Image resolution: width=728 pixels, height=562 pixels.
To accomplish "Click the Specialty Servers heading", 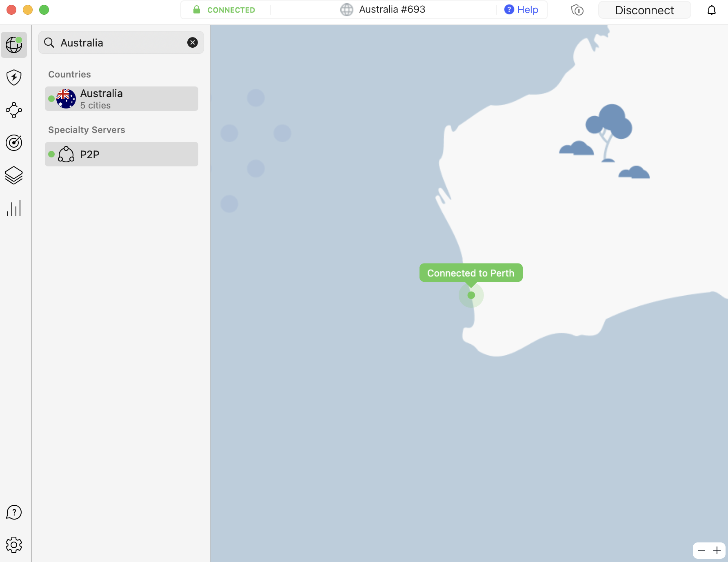I will tap(87, 130).
